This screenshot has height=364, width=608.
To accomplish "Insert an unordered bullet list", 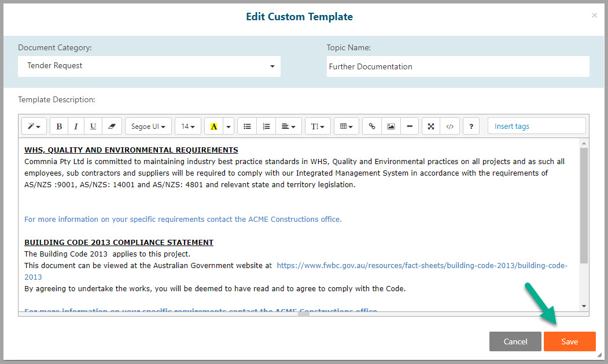I will 246,126.
